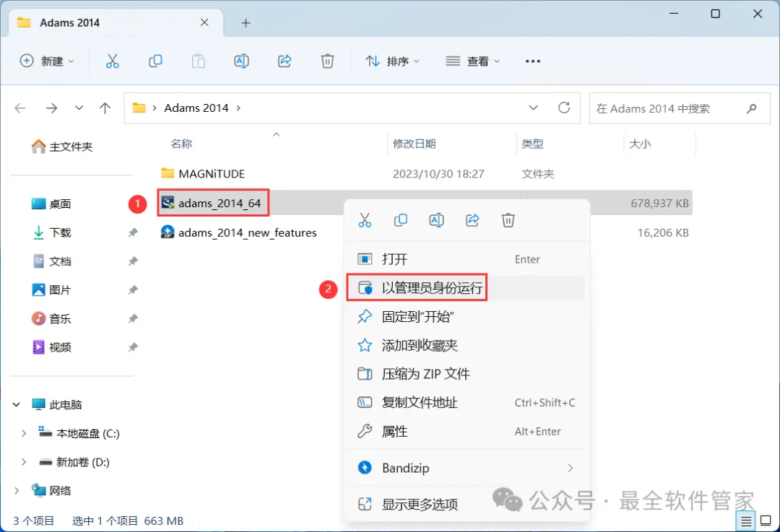Choose 属性 in context menu

467,432
